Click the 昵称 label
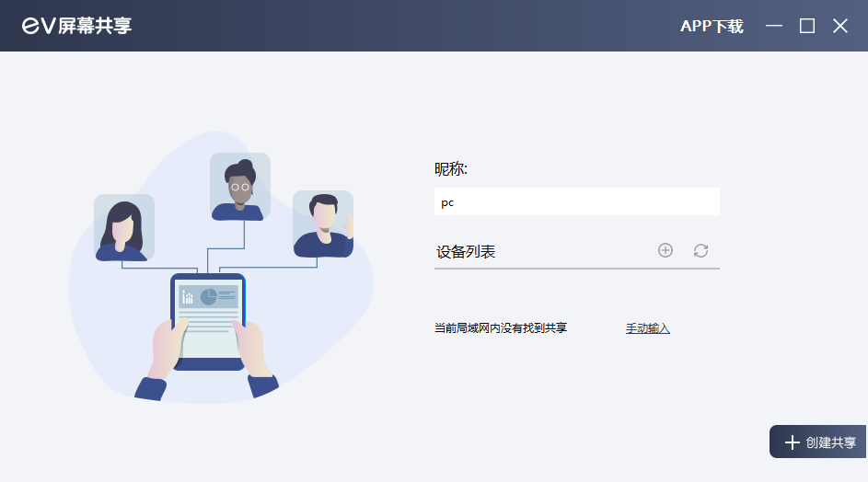The image size is (868, 482). click(x=451, y=168)
